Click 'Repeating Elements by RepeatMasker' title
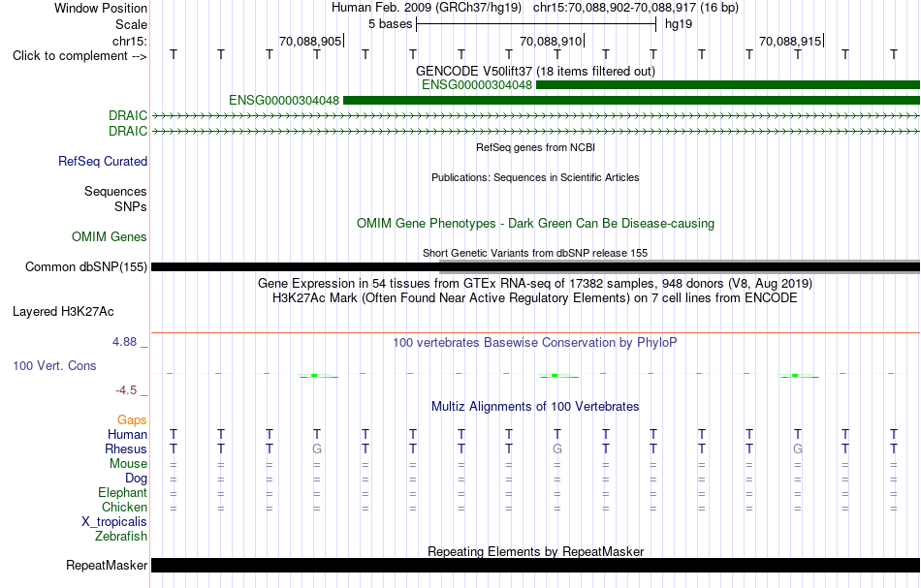Screen dimensions: 921x588 tap(535, 551)
